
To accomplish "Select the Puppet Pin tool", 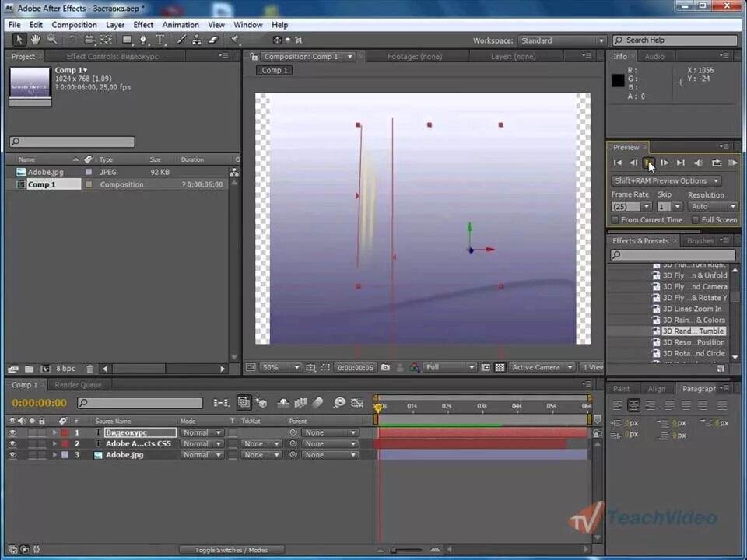I will click(x=235, y=40).
